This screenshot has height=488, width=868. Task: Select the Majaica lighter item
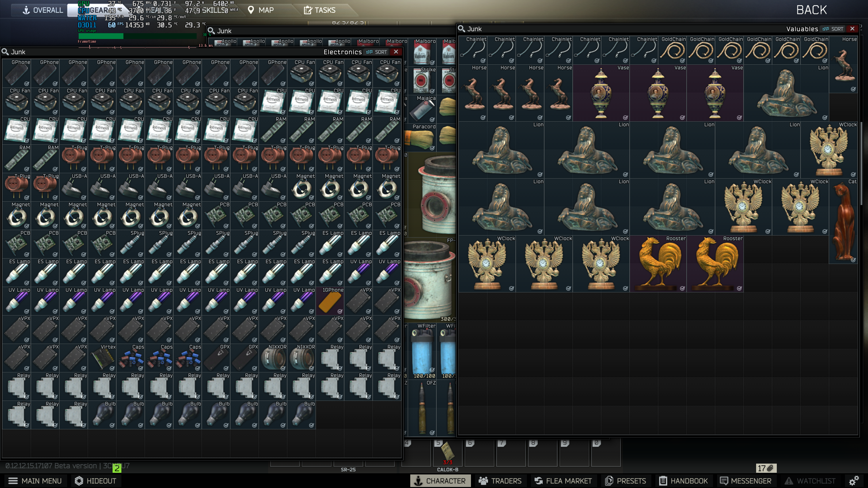[421, 109]
